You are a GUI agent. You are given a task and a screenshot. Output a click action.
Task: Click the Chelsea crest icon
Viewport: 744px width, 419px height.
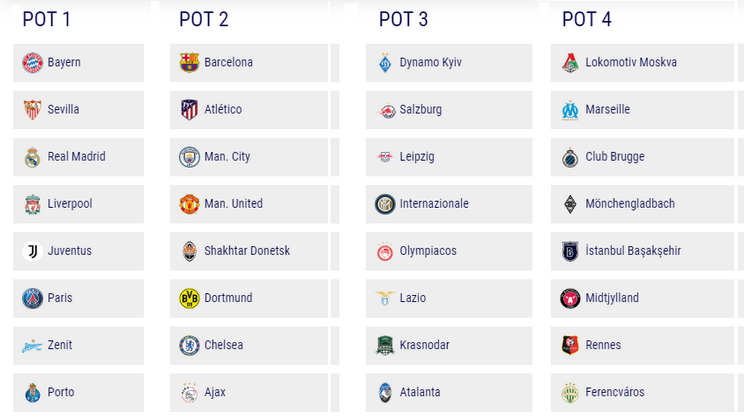[189, 345]
